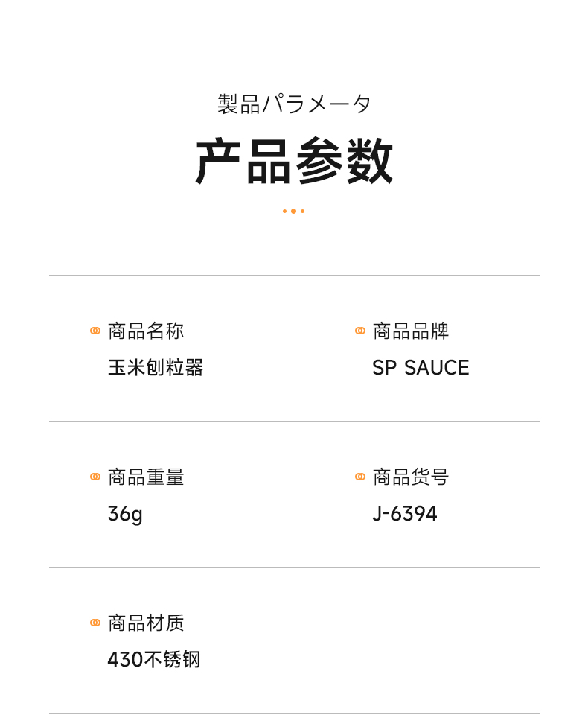Click the orange bullet icon beside 商品品牌

tap(360, 331)
